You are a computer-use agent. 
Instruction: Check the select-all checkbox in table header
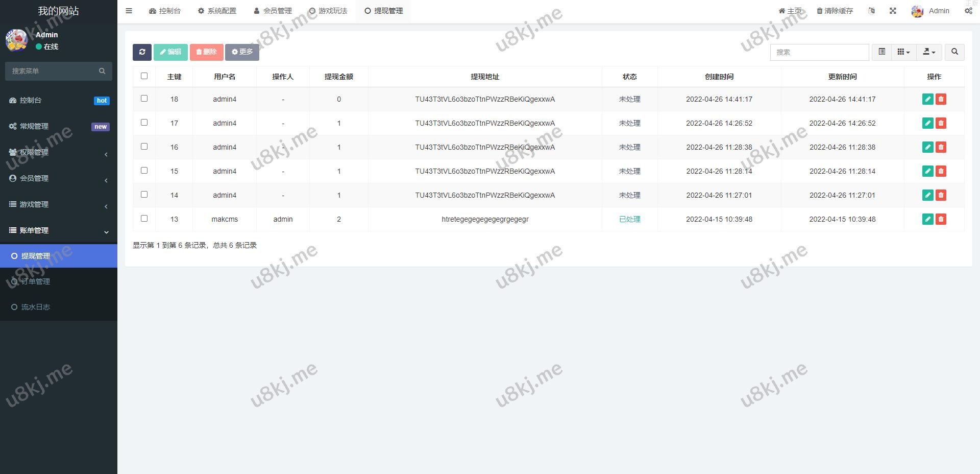[x=144, y=76]
